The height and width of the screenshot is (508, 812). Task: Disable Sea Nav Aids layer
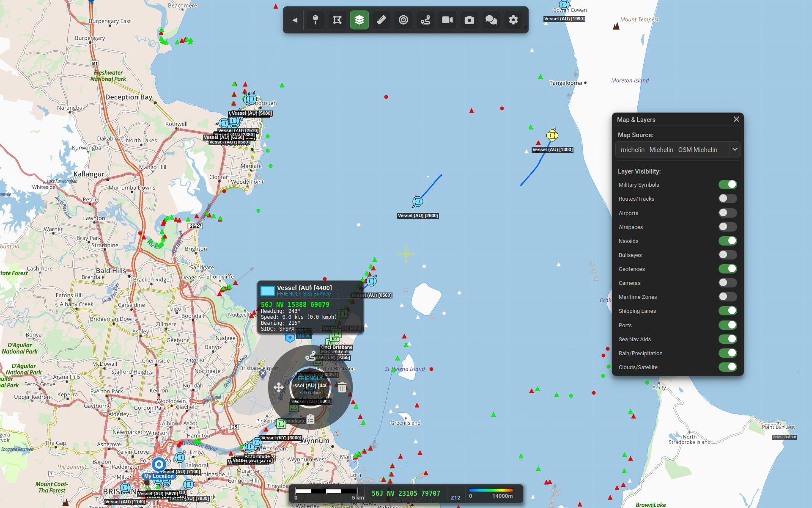click(x=727, y=339)
